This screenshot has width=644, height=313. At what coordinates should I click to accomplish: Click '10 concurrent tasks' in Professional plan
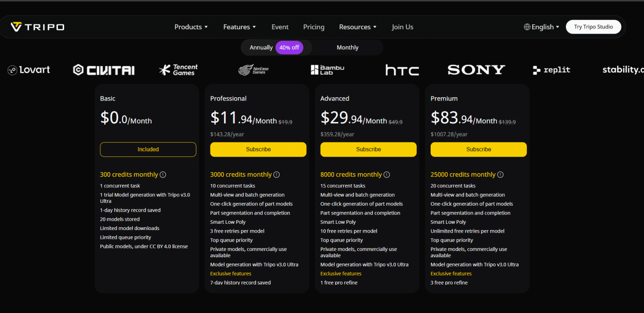click(233, 186)
